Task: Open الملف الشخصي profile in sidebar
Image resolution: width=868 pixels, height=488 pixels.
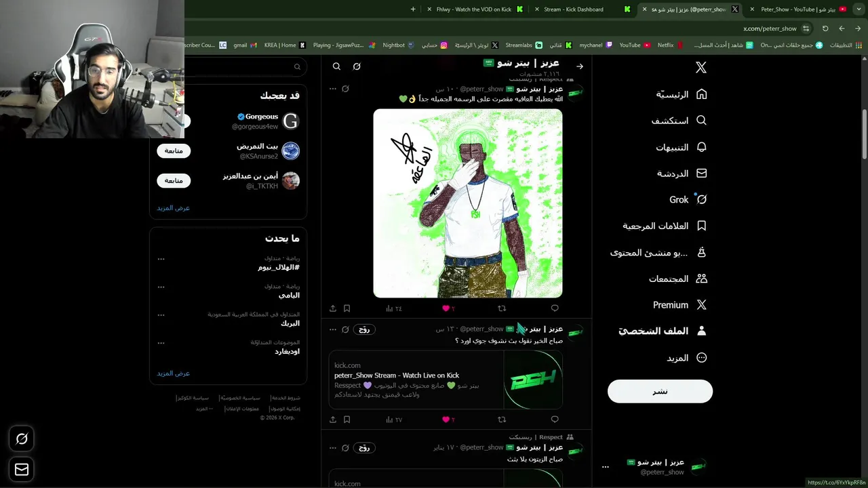Action: click(x=663, y=331)
